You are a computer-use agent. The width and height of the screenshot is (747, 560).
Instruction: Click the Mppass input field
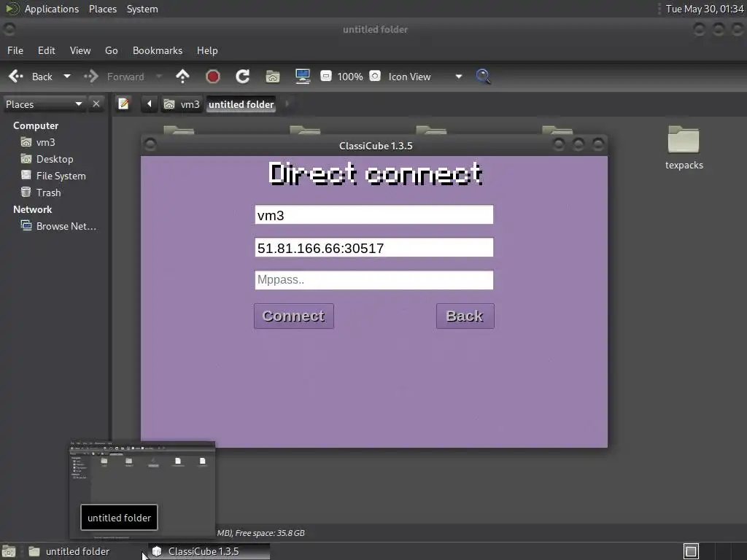374,280
